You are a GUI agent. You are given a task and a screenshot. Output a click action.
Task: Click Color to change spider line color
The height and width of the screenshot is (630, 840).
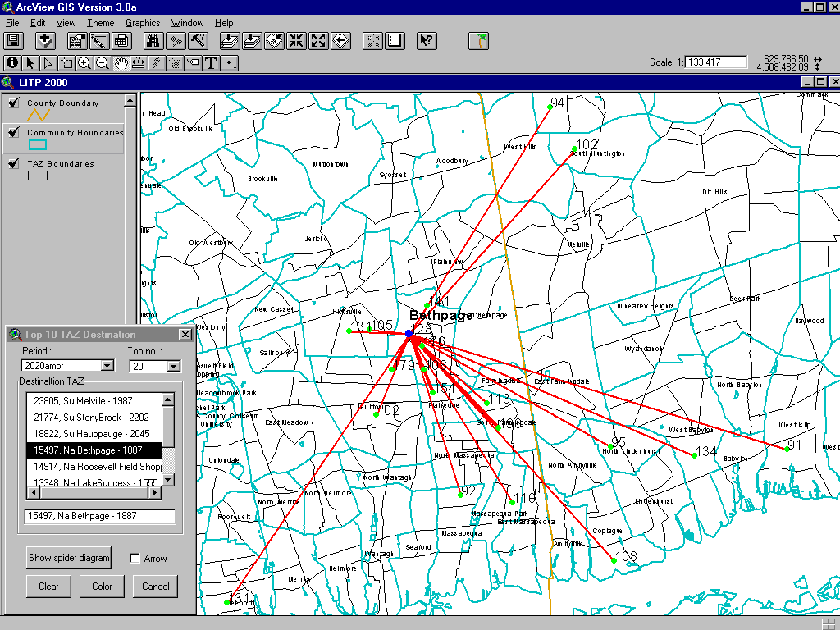(x=102, y=587)
